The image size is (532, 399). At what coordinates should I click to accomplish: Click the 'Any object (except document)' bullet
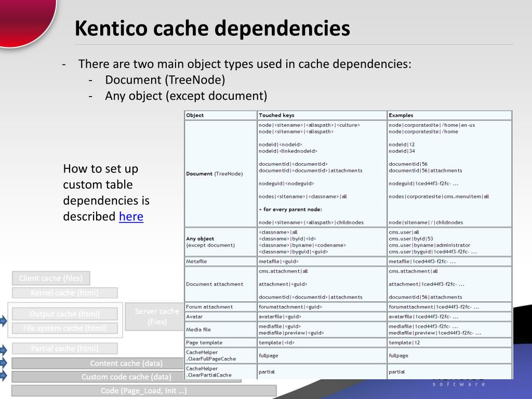coord(186,96)
